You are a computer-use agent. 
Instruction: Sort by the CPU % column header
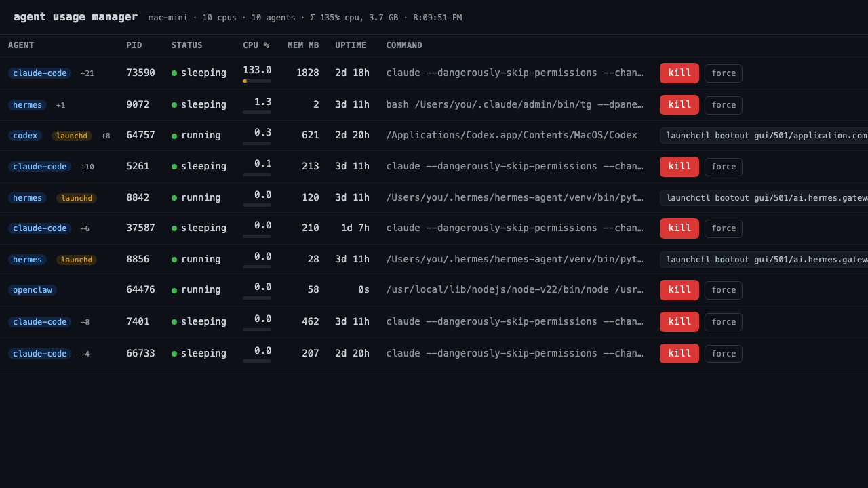(x=256, y=45)
